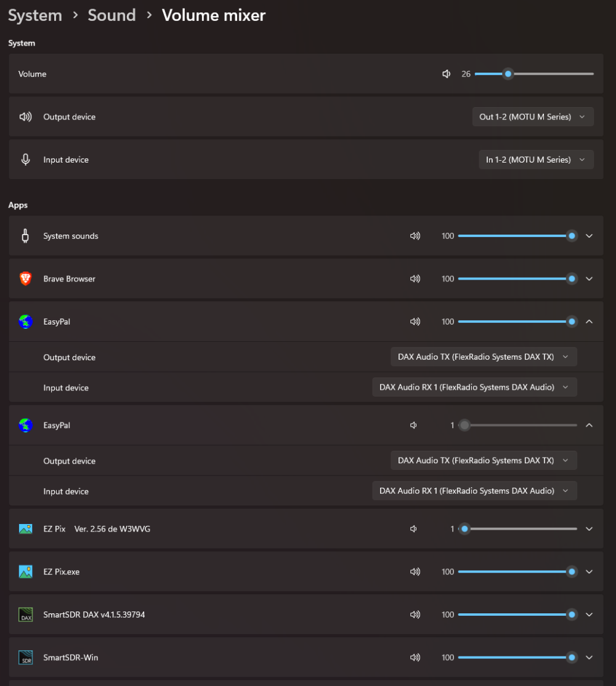Mute the System sounds speaker icon

click(x=415, y=236)
